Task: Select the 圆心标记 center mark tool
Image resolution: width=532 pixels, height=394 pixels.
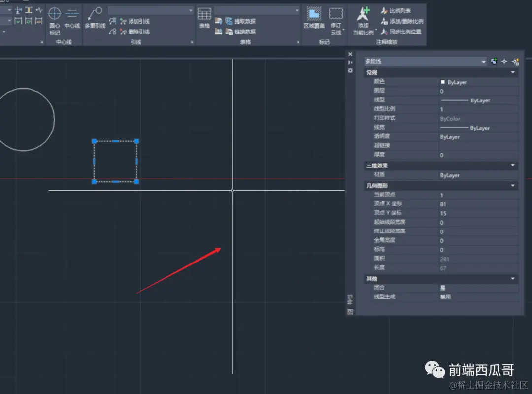Action: (x=54, y=21)
